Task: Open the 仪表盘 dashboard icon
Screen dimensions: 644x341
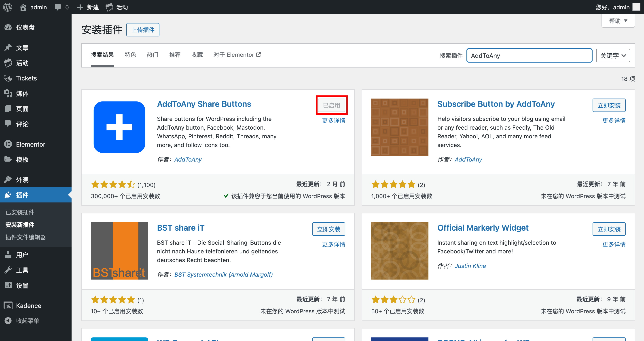Action: click(x=8, y=27)
